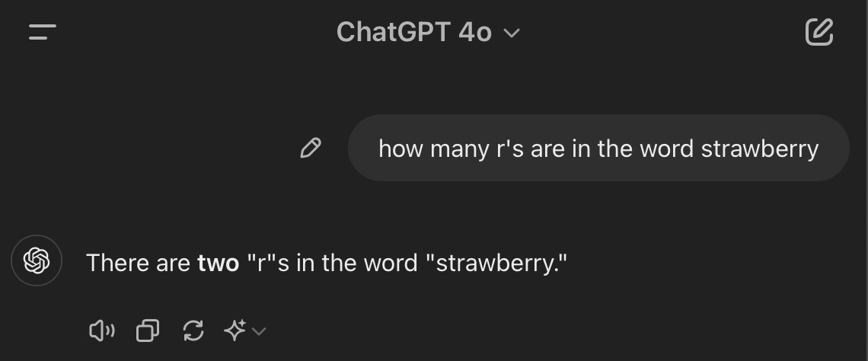Expand chevron beside ChatGPT 4o title
The height and width of the screenshot is (361, 868).
tap(512, 33)
